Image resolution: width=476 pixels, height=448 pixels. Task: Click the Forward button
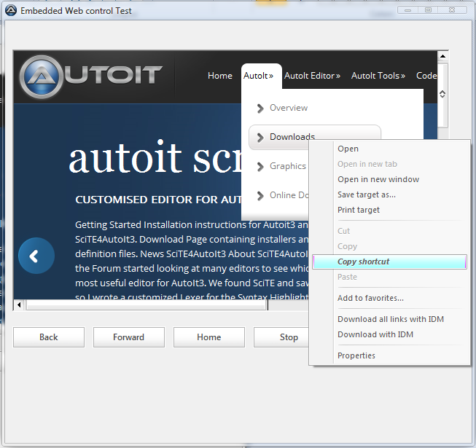click(x=129, y=337)
